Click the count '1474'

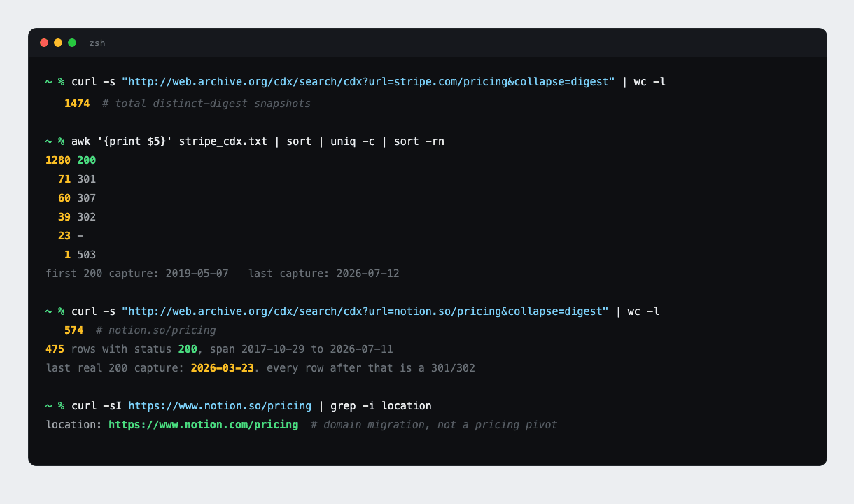tap(77, 104)
